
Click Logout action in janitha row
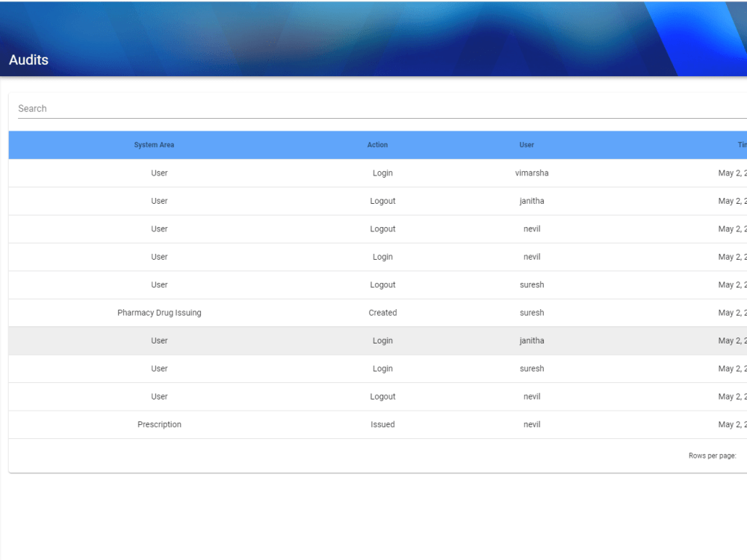382,201
